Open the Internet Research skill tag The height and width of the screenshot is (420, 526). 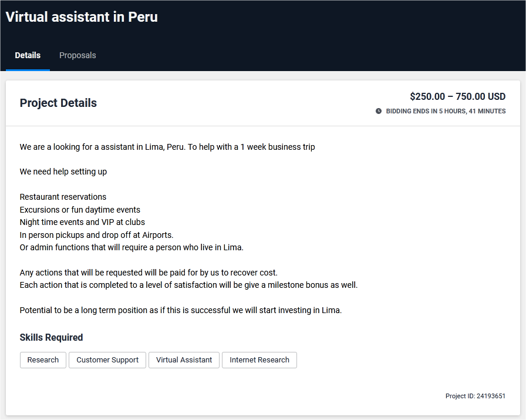point(259,359)
